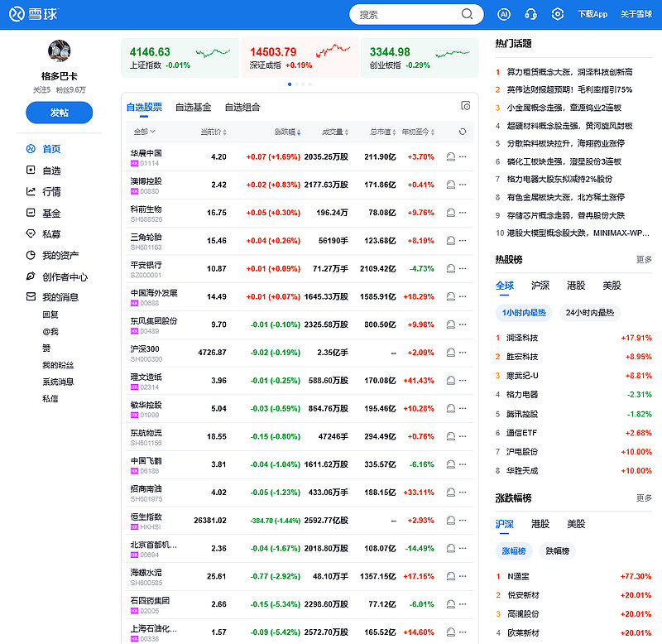Click 关于雪球 link in header
This screenshot has height=644, width=662.
[x=636, y=14]
